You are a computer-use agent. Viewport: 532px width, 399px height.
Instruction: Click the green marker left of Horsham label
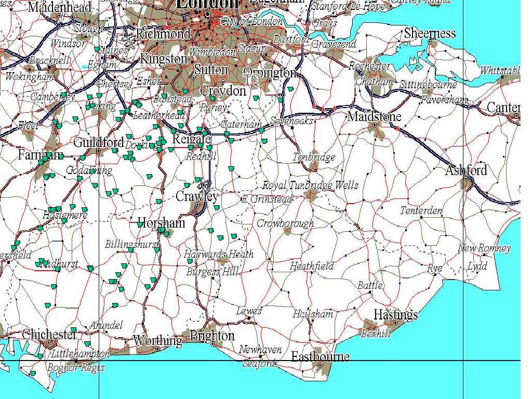point(140,224)
